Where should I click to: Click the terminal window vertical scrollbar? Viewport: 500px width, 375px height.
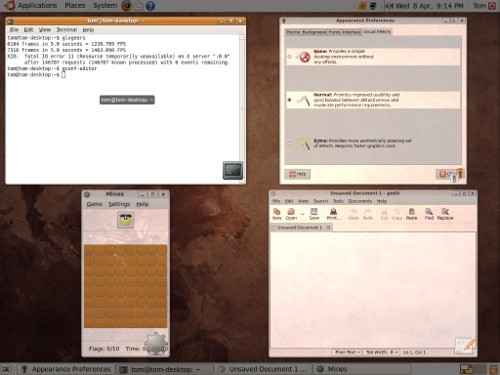tap(242, 108)
